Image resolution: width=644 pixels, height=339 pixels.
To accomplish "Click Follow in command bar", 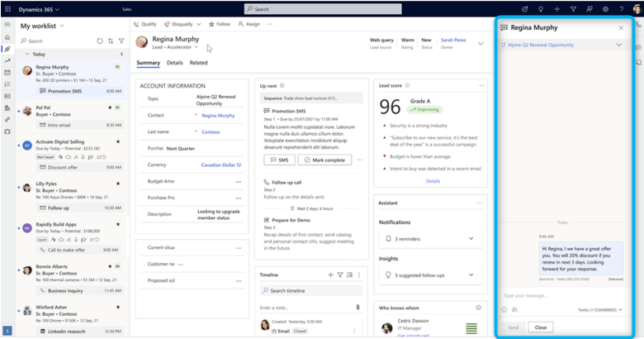I will coord(220,24).
